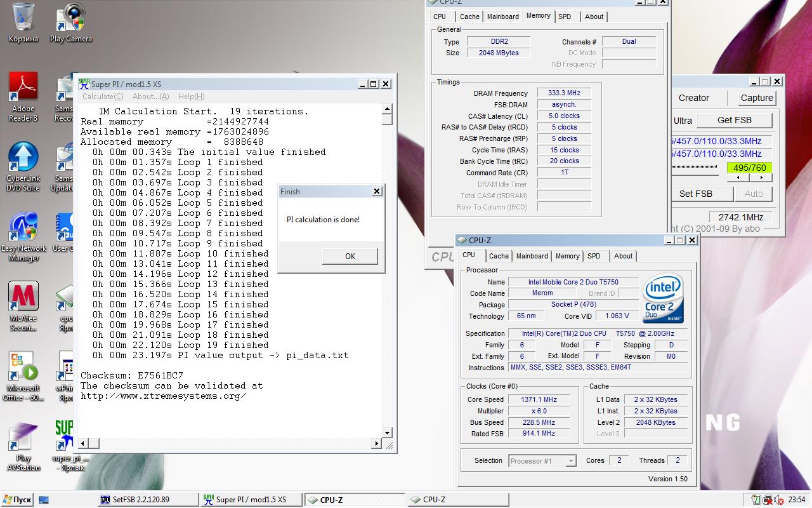Confirm Finish dialog with OK button
The image size is (812, 508).
tap(350, 256)
